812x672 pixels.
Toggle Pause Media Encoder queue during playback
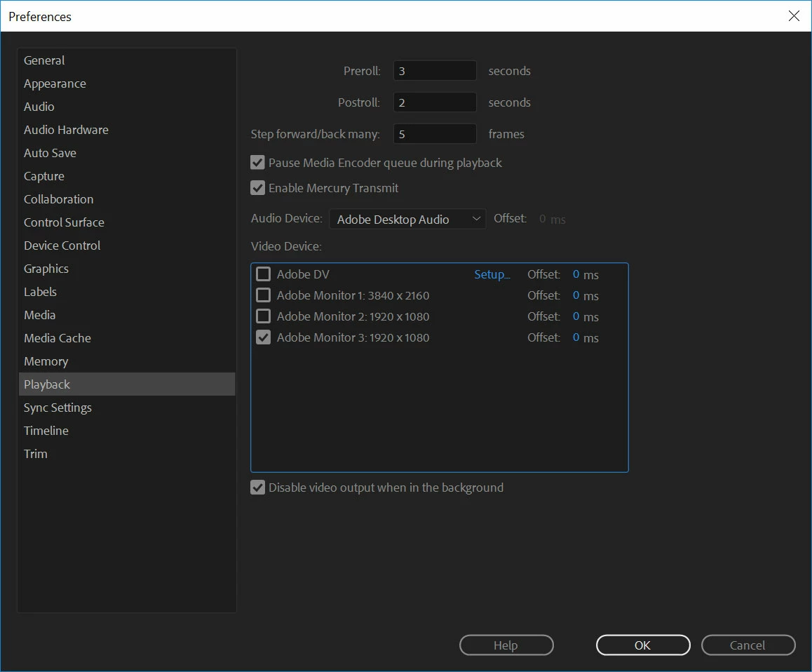pos(257,163)
